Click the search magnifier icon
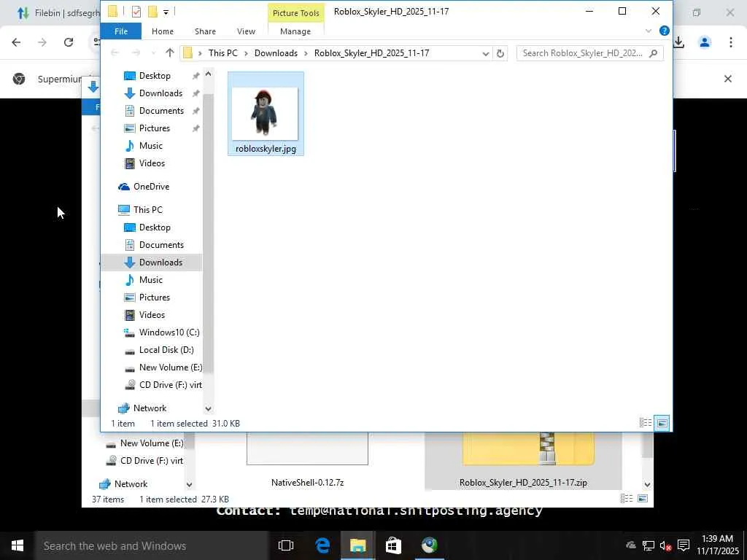Screen dimensions: 747x560 (654, 52)
